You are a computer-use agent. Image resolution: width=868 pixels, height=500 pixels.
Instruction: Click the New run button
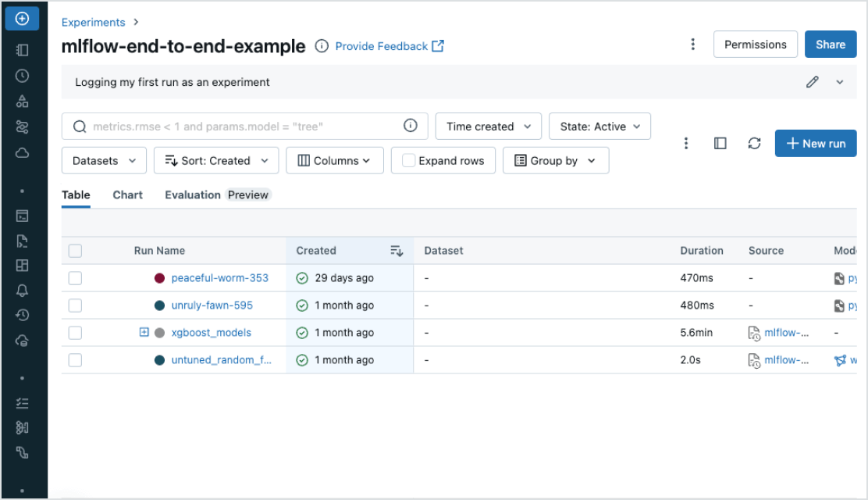[x=816, y=144]
